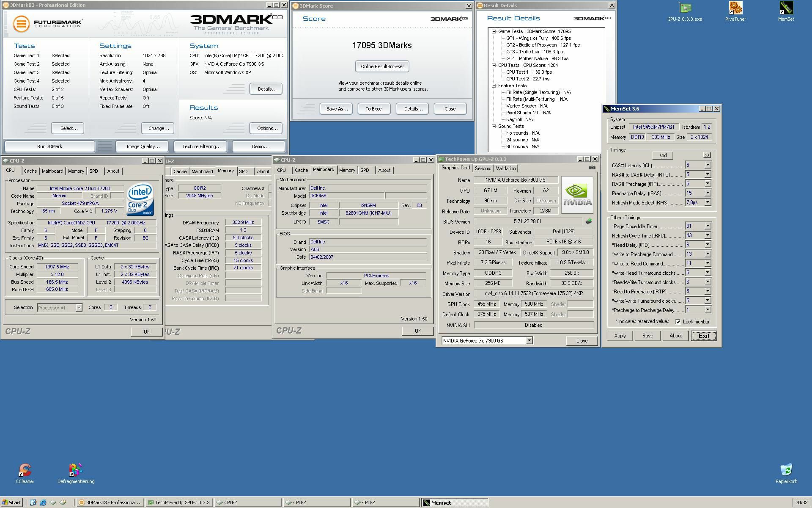Switch to Memset taskbar button
Screen dimensions: 812x508
coord(455,503)
